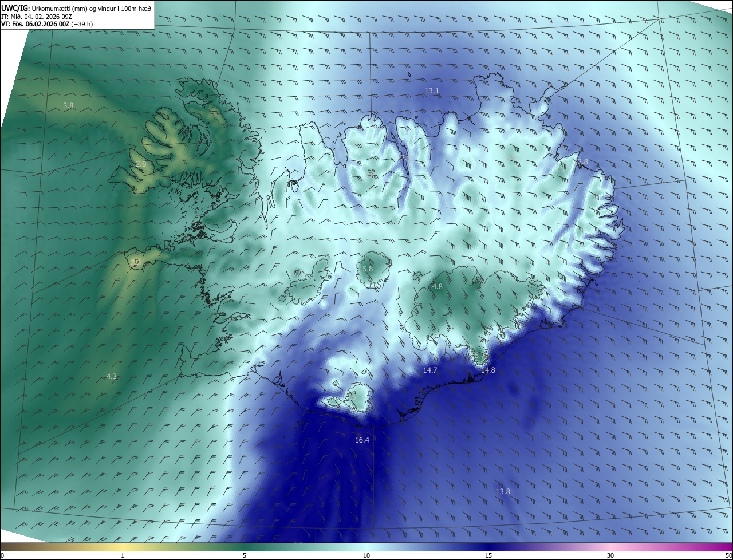Click the 50 tick on the color scale
Image resolution: width=733 pixels, height=560 pixels.
728,556
